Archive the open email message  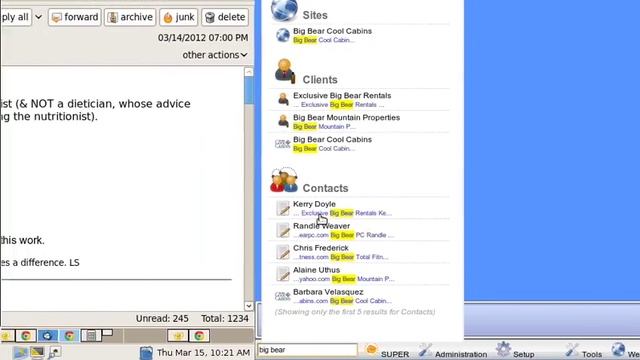tap(130, 17)
